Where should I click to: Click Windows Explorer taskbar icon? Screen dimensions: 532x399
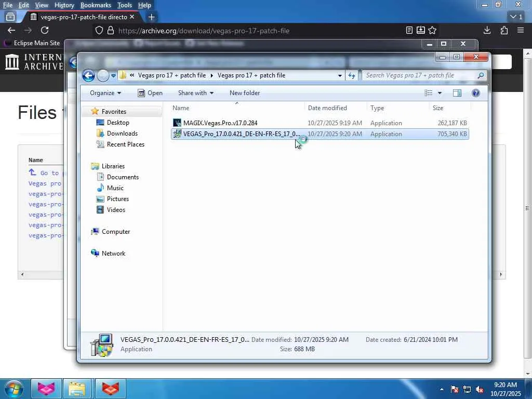tap(77, 389)
